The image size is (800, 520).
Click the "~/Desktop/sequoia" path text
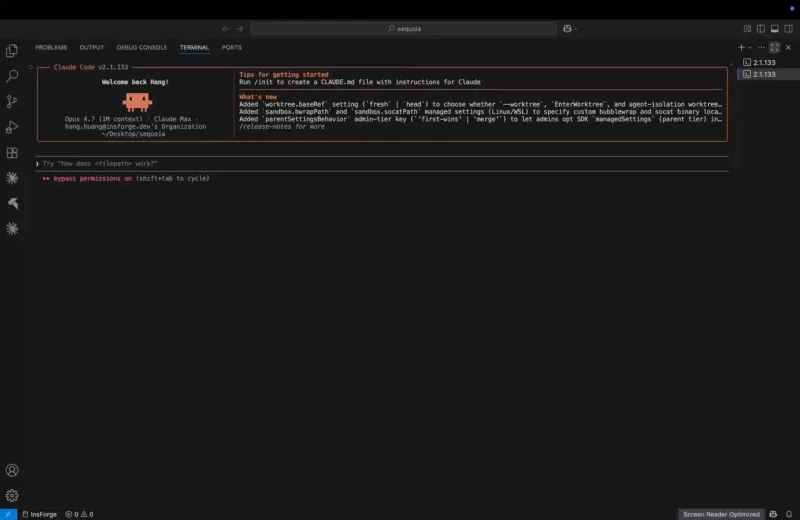tap(133, 134)
